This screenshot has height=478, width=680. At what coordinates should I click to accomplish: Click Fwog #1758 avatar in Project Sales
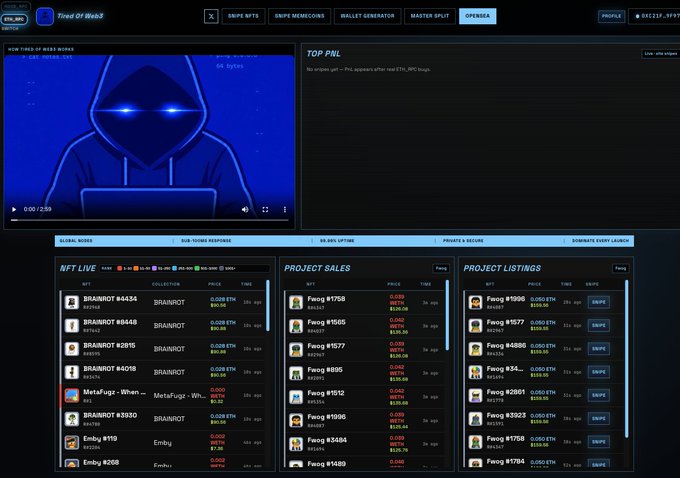pyautogui.click(x=296, y=302)
